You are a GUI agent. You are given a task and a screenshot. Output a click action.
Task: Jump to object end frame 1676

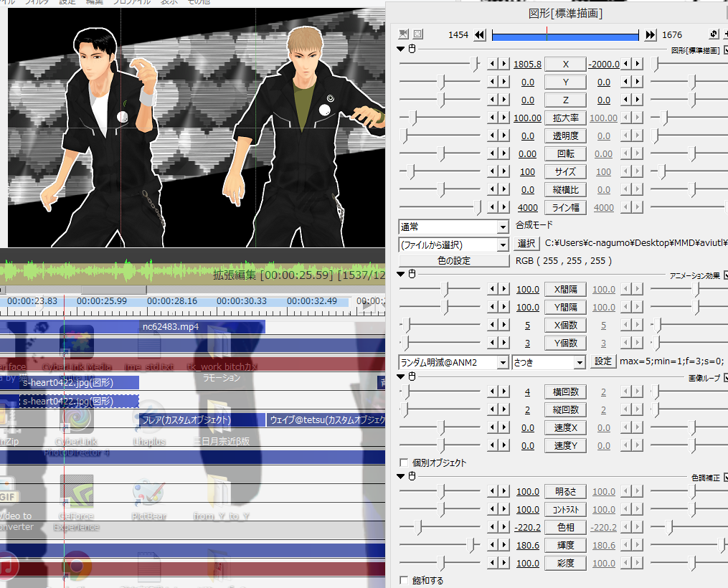click(651, 35)
